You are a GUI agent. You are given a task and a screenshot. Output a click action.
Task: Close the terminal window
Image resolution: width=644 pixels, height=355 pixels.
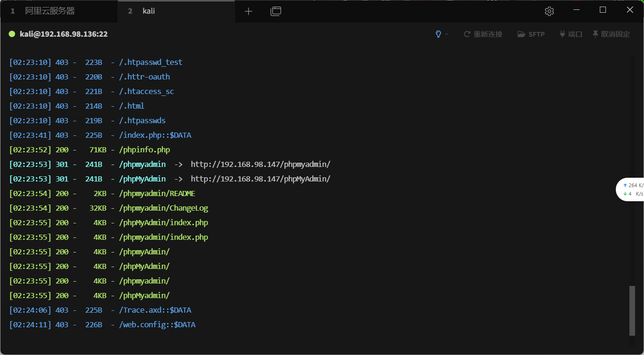630,10
